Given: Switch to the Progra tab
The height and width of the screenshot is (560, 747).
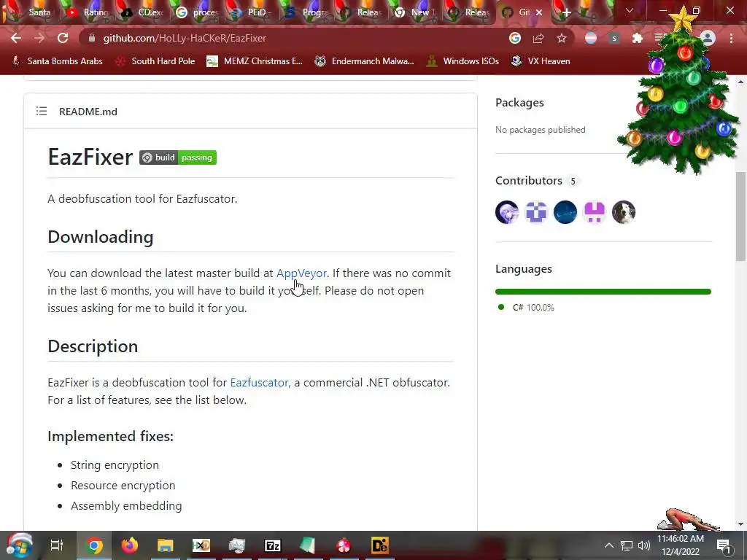Looking at the screenshot, I should [306, 12].
